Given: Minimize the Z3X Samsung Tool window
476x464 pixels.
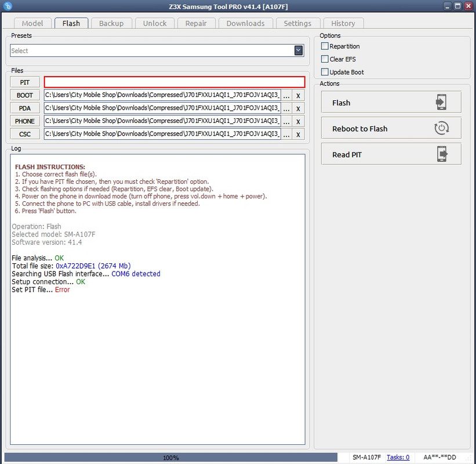Looking at the screenshot, I should click(x=448, y=6).
